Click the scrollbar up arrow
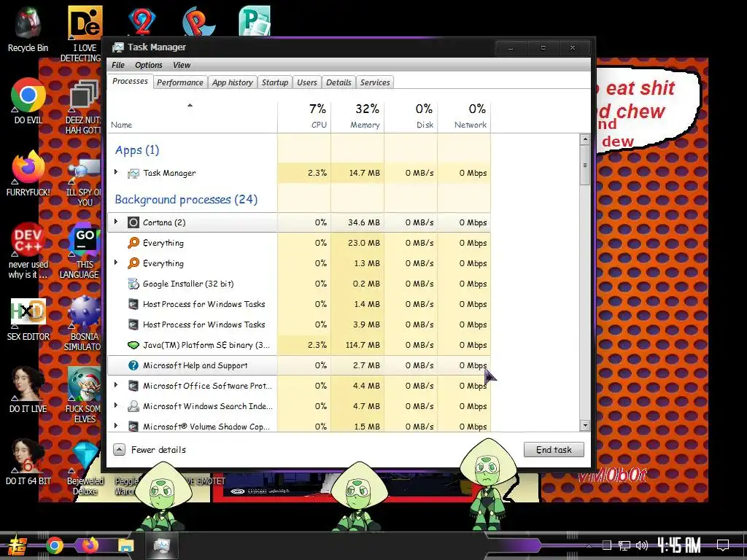Viewport: 747px width, 560px height. tap(584, 139)
